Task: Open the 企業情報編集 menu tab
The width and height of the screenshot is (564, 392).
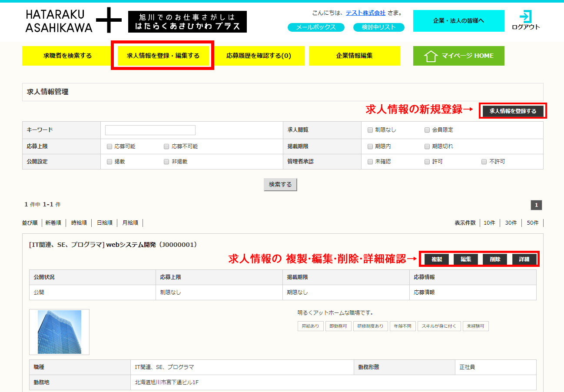Action: click(354, 56)
